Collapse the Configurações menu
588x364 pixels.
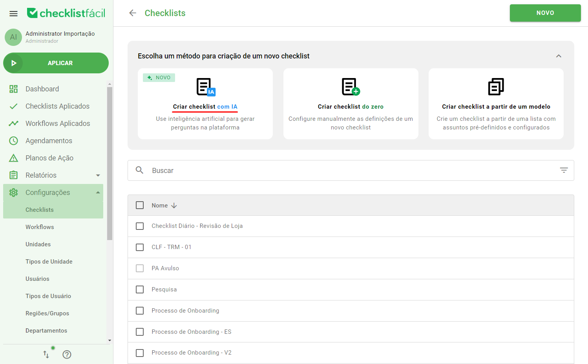pos(98,192)
